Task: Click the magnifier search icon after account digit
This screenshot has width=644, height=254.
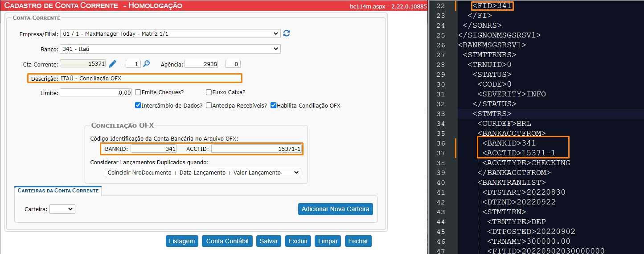Action: 146,64
